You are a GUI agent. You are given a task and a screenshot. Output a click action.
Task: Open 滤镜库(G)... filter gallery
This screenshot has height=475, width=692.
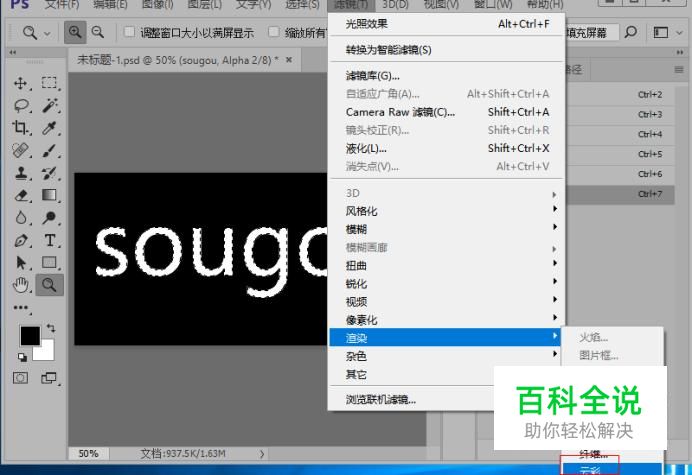pos(447,76)
